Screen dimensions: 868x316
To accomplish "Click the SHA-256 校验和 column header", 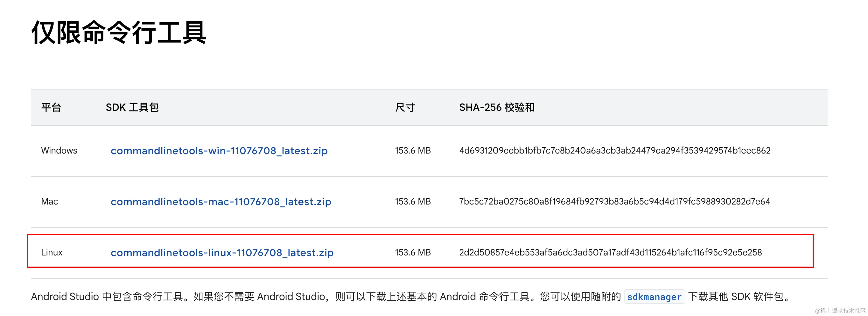I will pos(497,107).
